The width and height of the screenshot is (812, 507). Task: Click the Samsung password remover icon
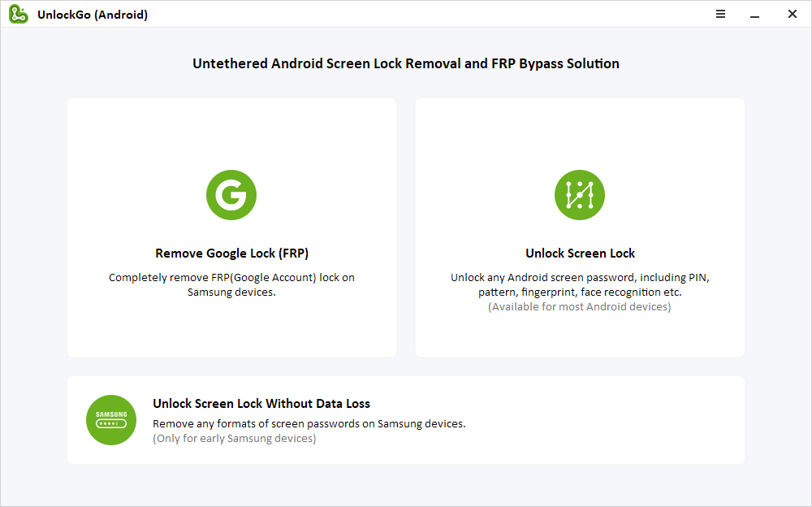[x=111, y=420]
